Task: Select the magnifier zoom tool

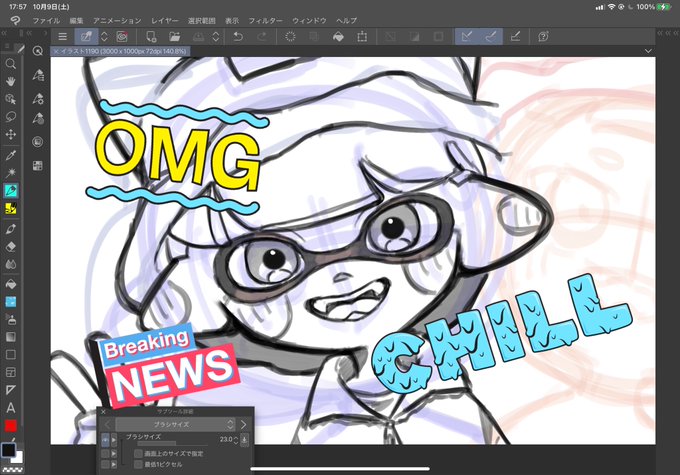Action: 10,64
